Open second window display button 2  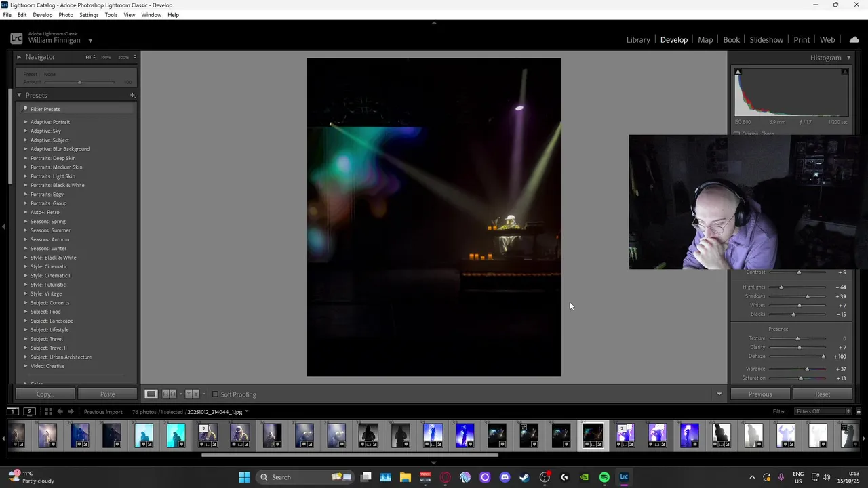(29, 411)
